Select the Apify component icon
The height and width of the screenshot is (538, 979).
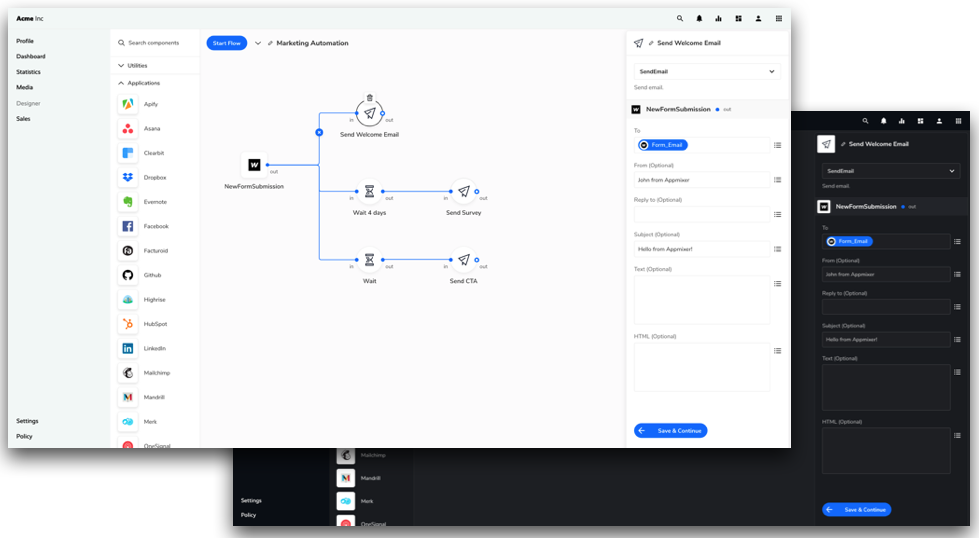[128, 104]
